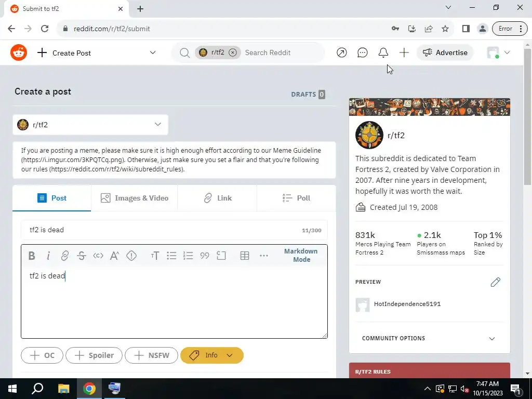
Task: Mark text as spoiler in editor toolbar
Action: [131, 256]
